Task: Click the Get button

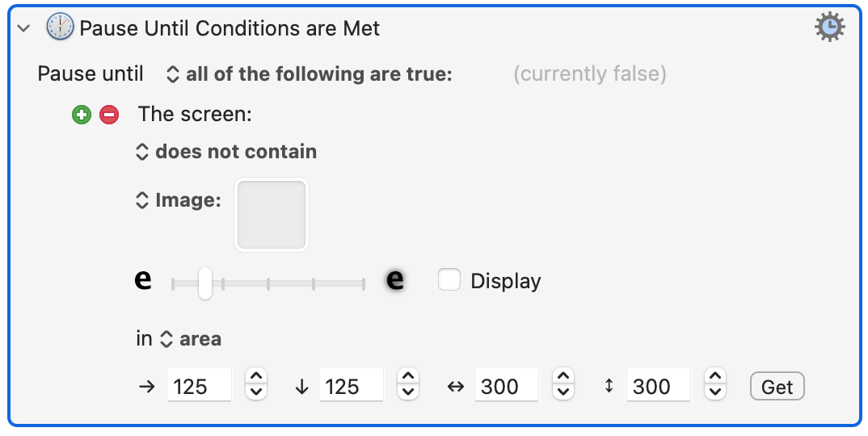Action: click(x=777, y=386)
